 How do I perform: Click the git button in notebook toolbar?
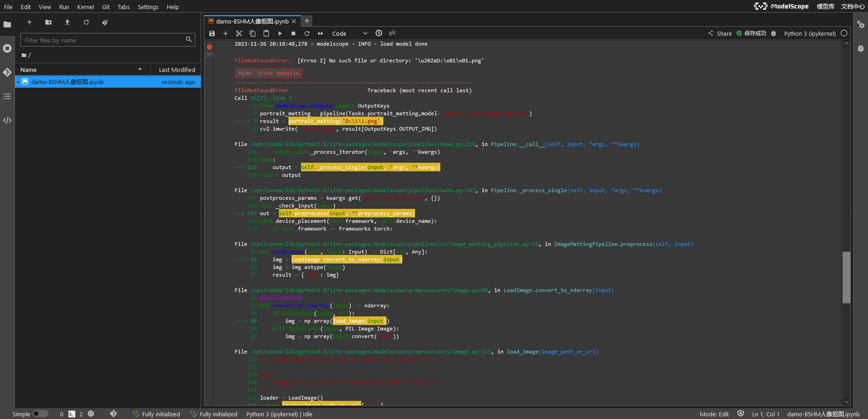(392, 33)
